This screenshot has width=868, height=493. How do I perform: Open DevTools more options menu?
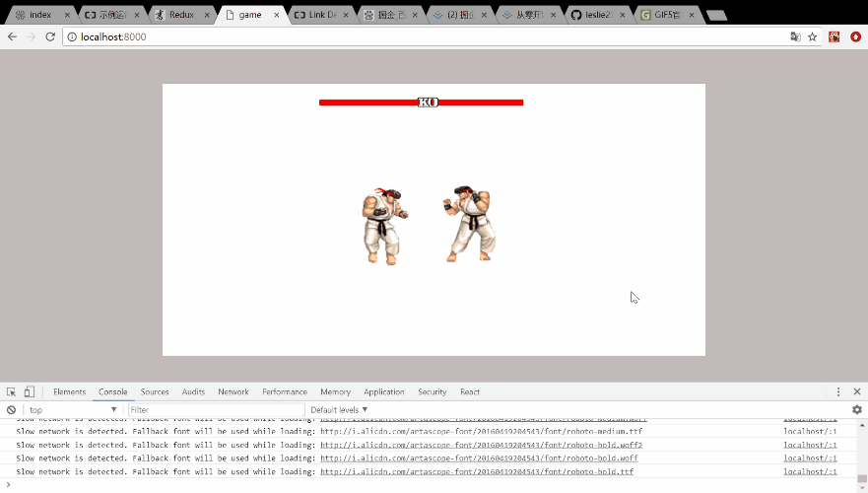coord(838,391)
